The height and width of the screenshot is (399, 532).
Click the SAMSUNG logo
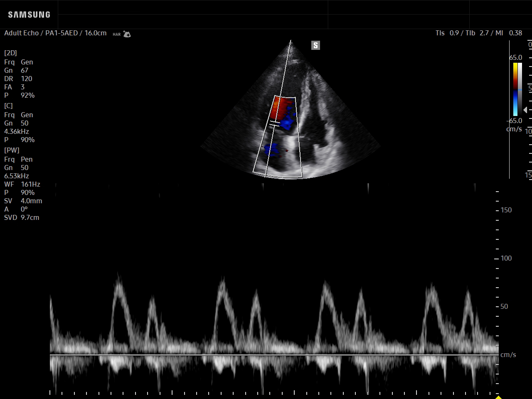[x=29, y=15]
